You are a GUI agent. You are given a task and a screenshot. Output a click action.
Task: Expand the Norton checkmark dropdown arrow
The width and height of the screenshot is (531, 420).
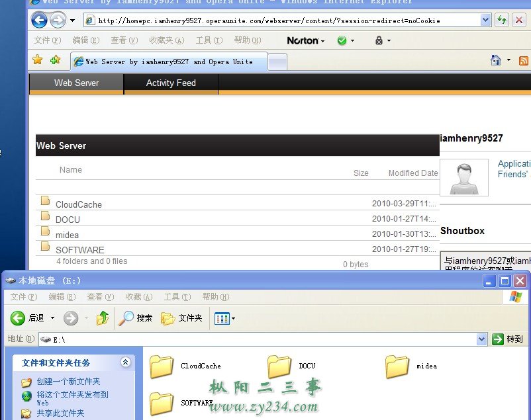click(352, 40)
